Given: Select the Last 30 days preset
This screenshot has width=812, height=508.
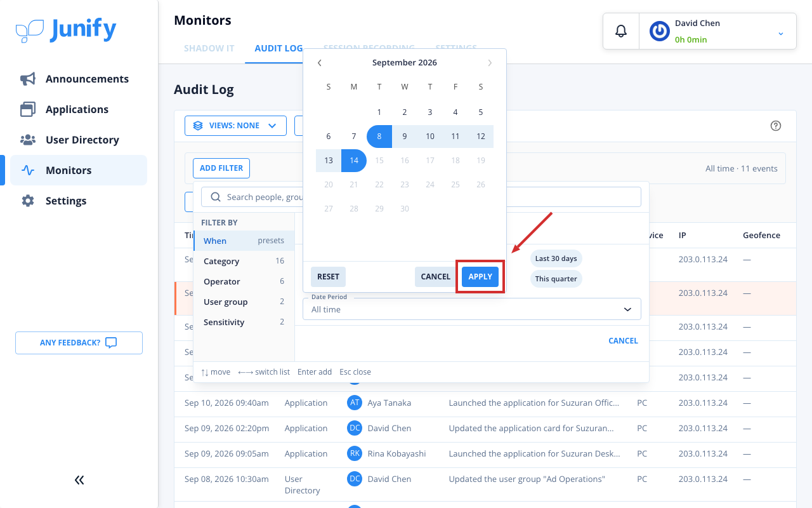Looking at the screenshot, I should (556, 258).
